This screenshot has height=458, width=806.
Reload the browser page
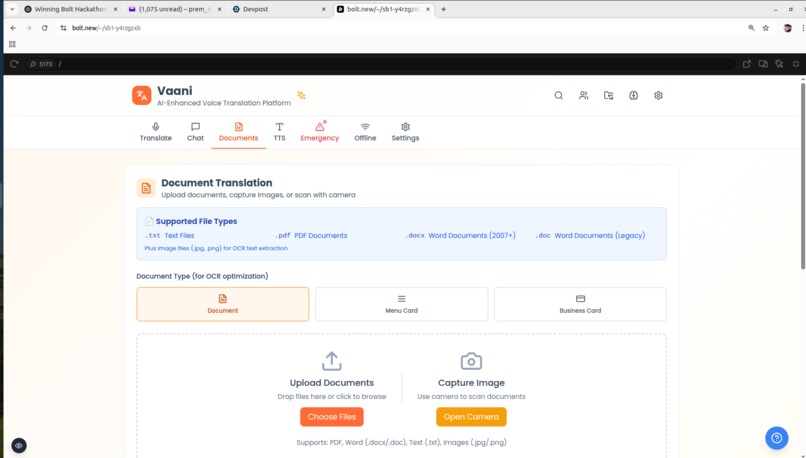[45, 28]
